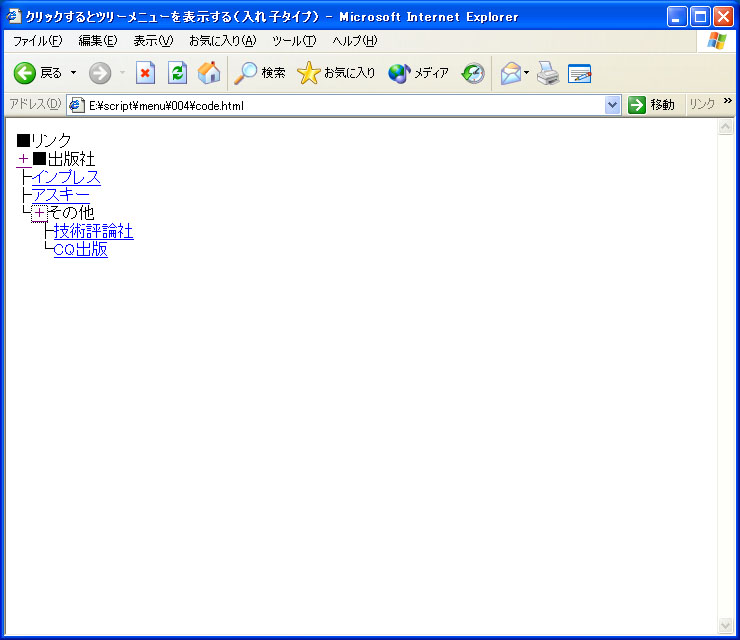This screenshot has width=740, height=640.
Task: Click the IE icon in title bar
Action: [14, 16]
